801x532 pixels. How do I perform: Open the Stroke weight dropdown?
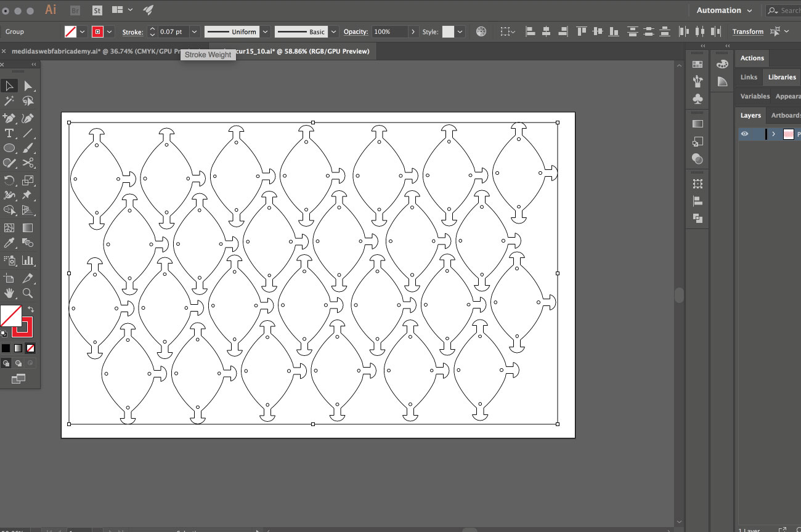(195, 31)
